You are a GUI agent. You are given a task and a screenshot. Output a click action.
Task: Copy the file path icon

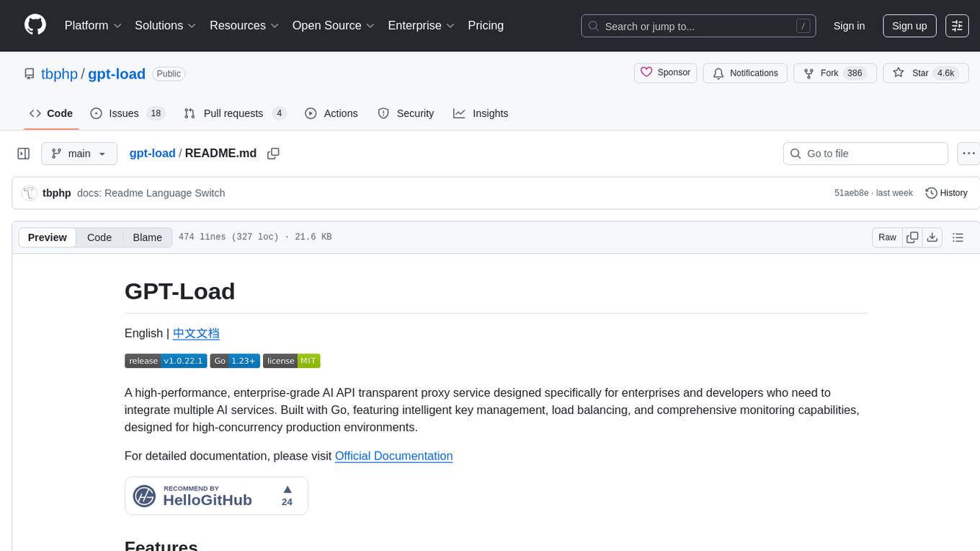tap(273, 153)
